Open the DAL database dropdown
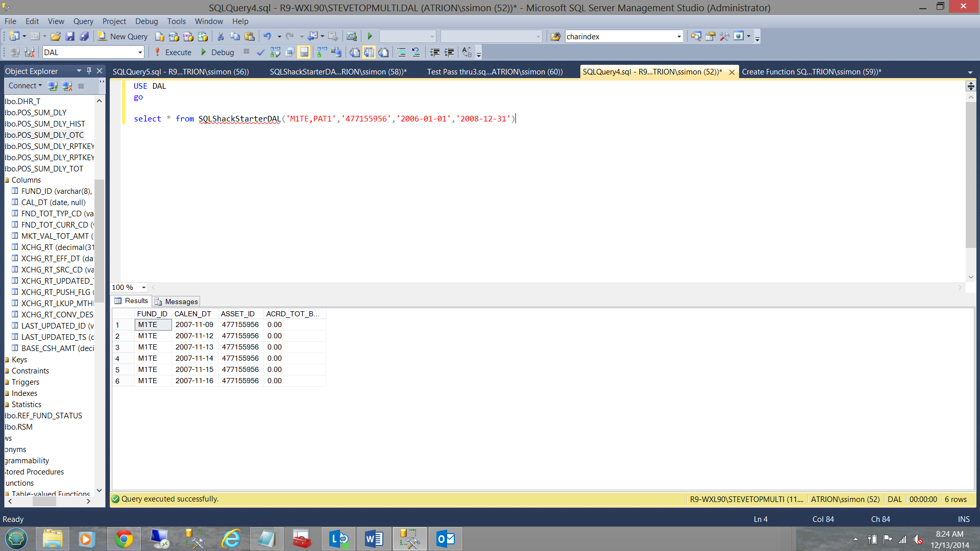Image resolution: width=980 pixels, height=551 pixels. [x=140, y=52]
